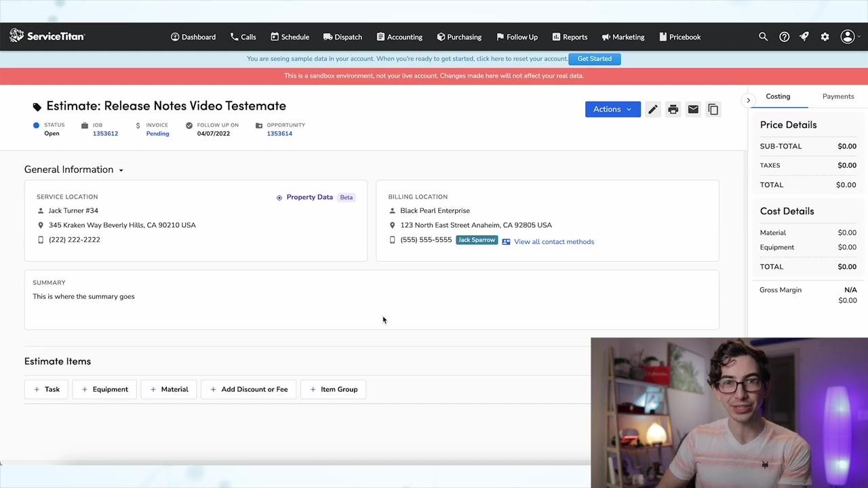Click the ServiceTitan logo

[47, 36]
